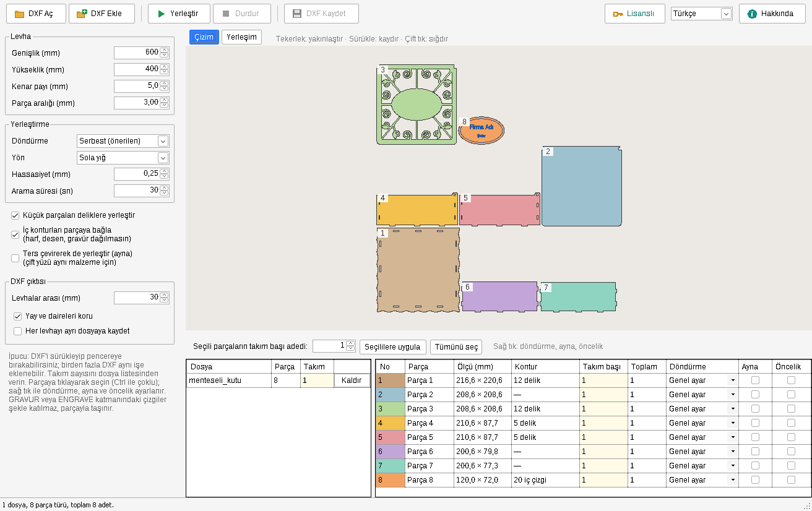Click the Ölçü (mm) column header
The height and width of the screenshot is (511, 812).
pos(483,367)
